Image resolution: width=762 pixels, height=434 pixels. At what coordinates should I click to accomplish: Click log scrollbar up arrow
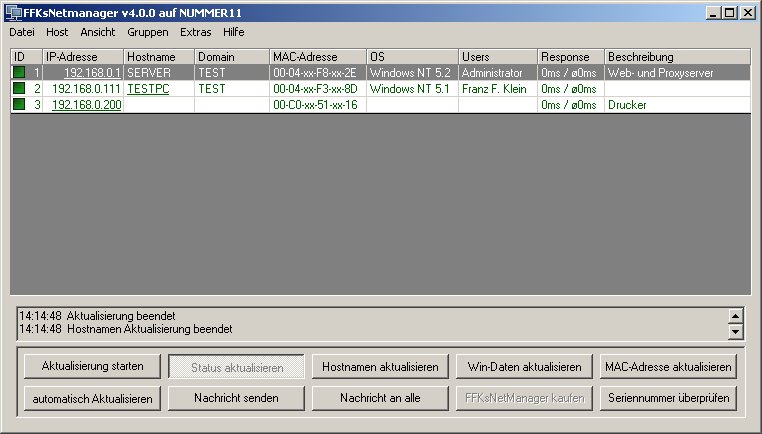tap(736, 316)
